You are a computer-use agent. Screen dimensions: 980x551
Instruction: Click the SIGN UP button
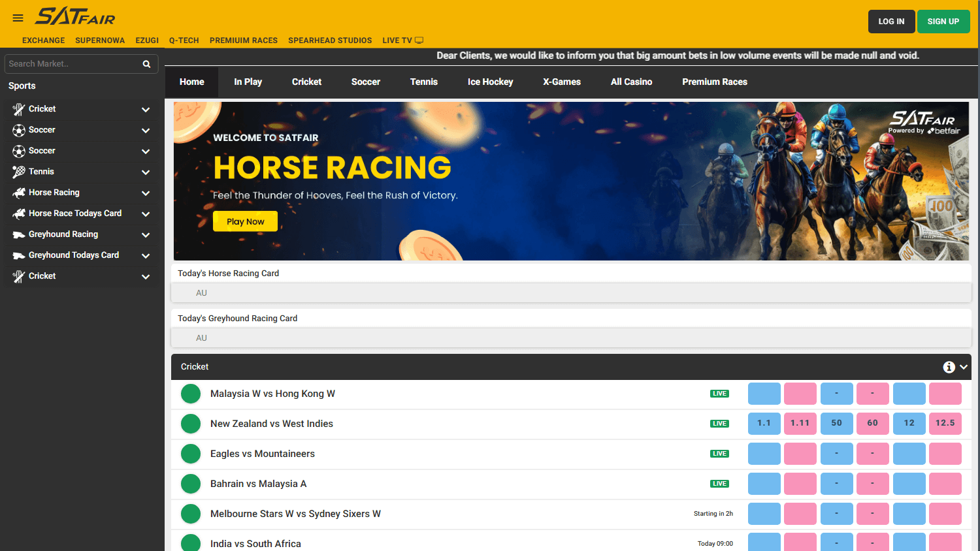(943, 21)
